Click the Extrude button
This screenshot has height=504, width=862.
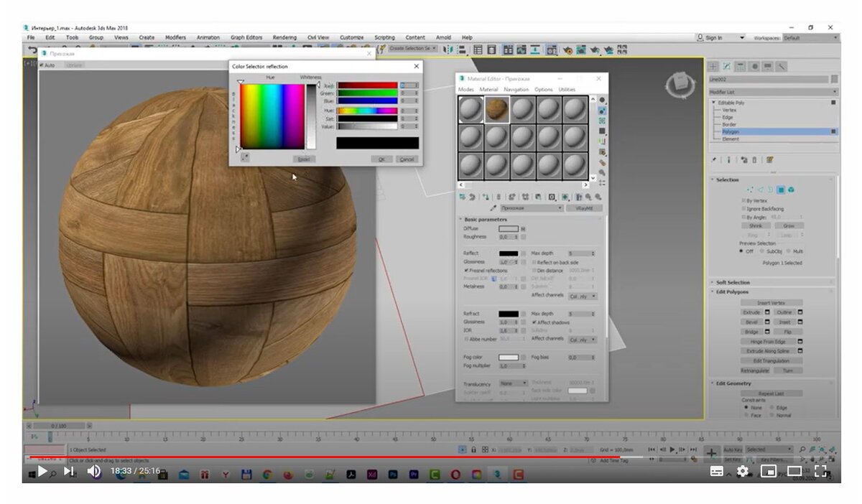751,312
